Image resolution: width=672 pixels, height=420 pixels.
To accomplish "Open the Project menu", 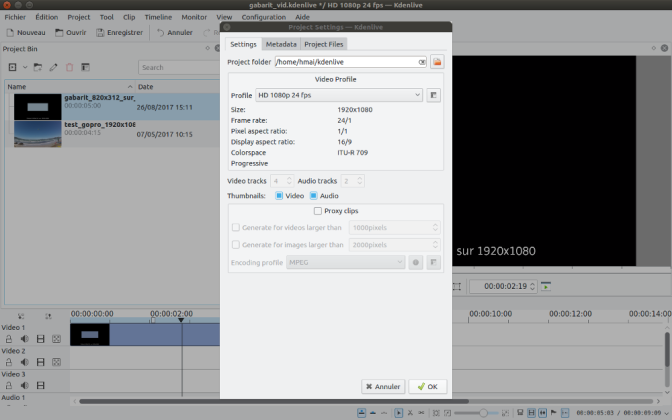I will (x=78, y=17).
